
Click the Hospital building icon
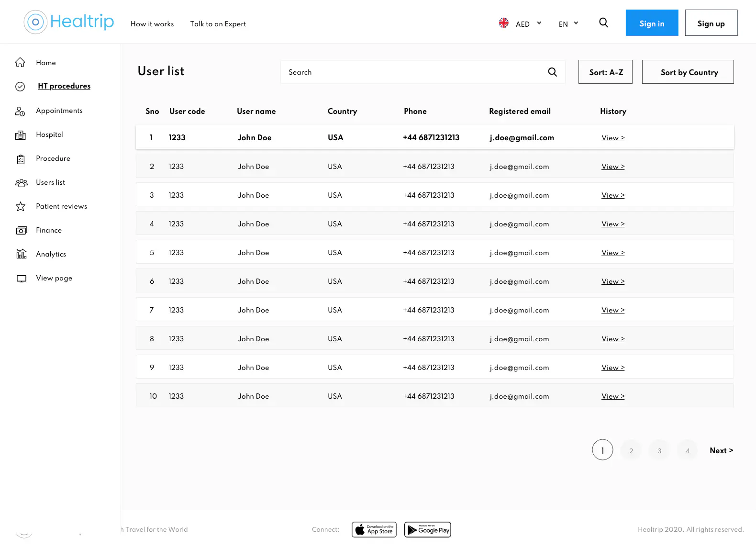21,135
